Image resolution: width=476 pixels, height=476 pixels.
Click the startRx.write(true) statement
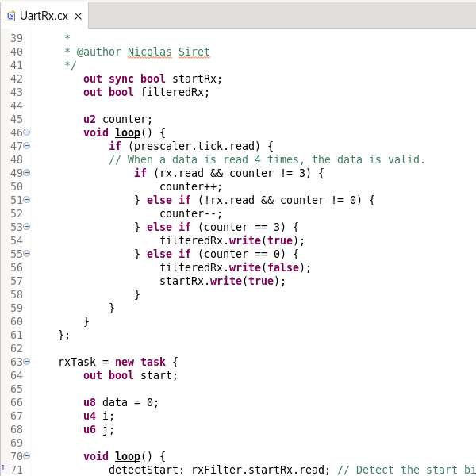click(x=222, y=281)
